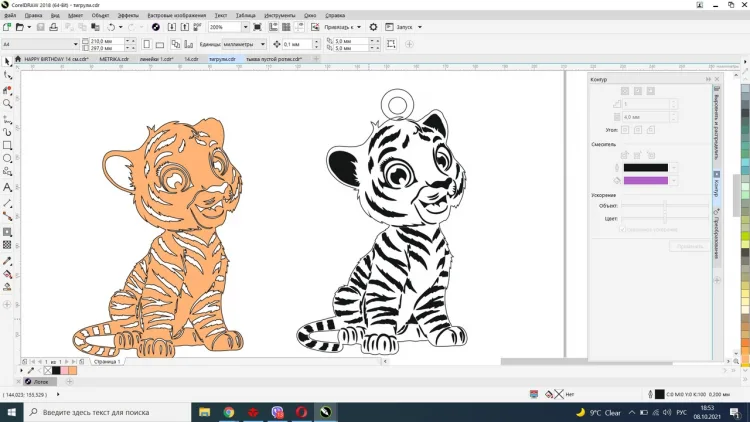This screenshot has height=422, width=750.
Task: Choose Inside contour option
Action: pos(638,91)
